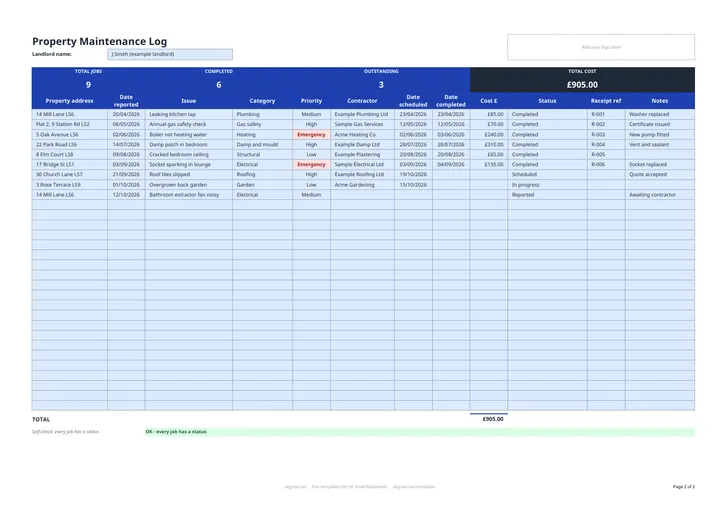This screenshot has width=720, height=509.
Task: Click the 'In progress' status cell
Action: pyautogui.click(x=547, y=185)
